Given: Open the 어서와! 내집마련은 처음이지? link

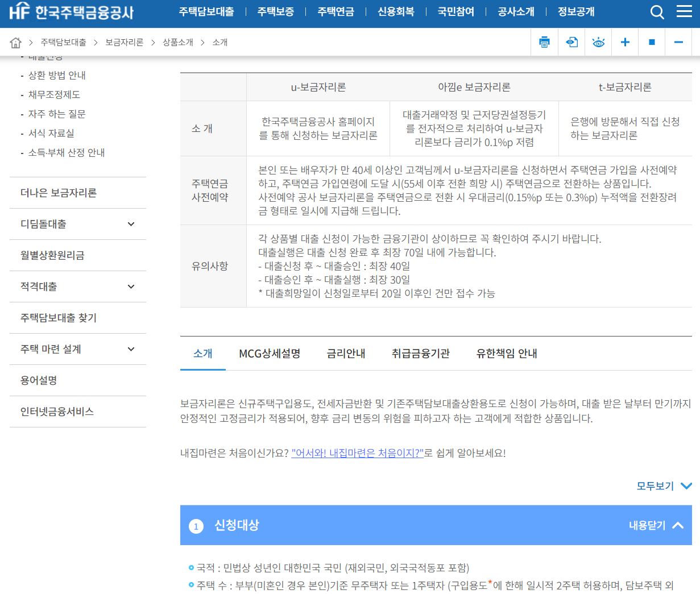Looking at the screenshot, I should 358,453.
